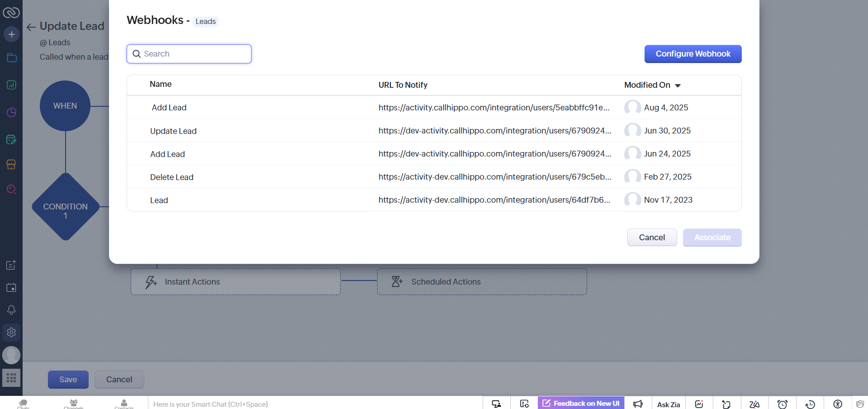
Task: Select the Delete Lead webhook row
Action: click(x=434, y=177)
